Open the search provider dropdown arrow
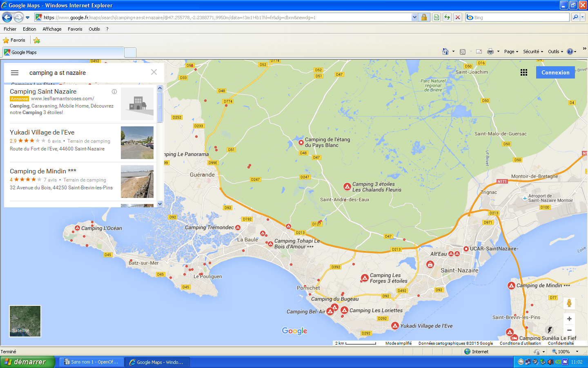 point(583,17)
